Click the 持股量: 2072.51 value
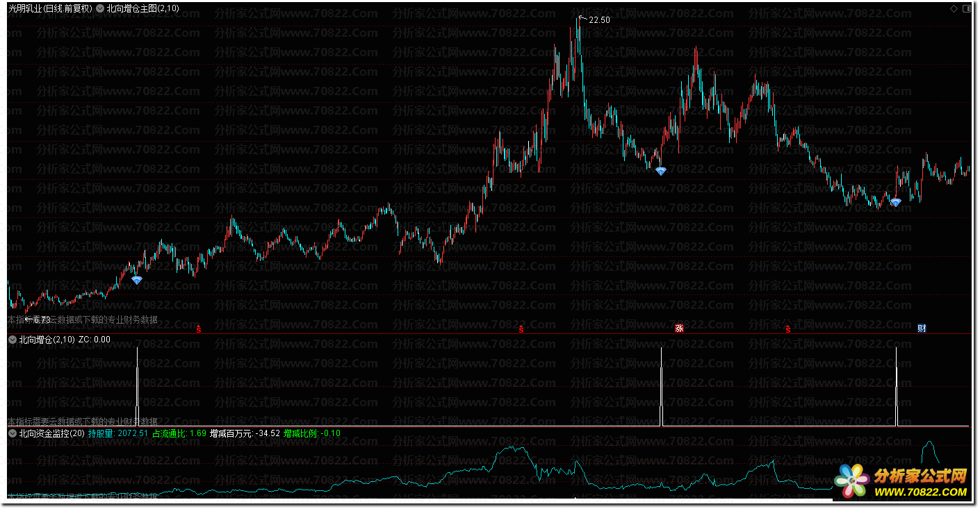 point(118,433)
